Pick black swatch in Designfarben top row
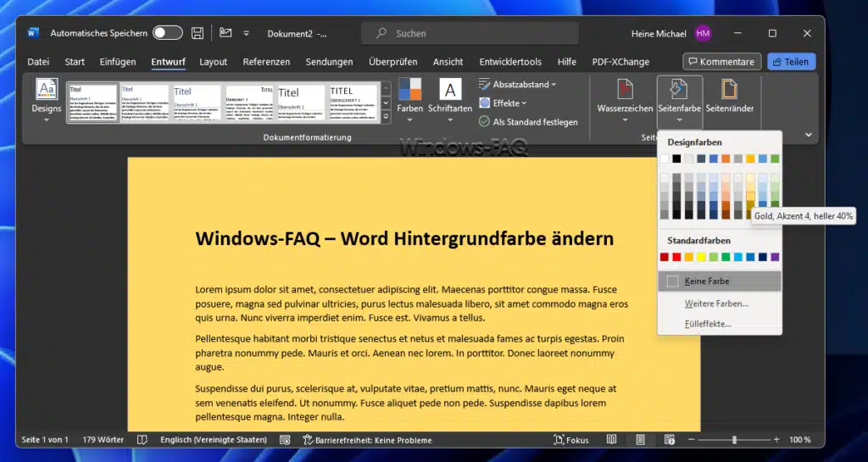The height and width of the screenshot is (462, 868). tap(676, 159)
